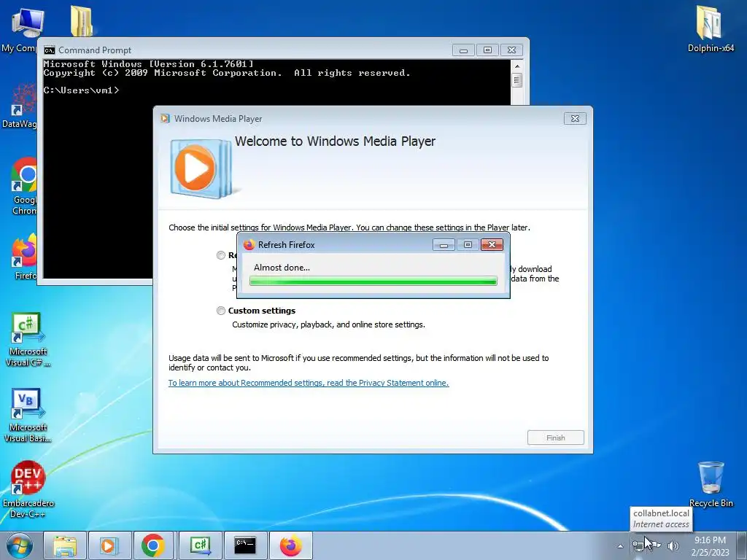Open Windows Explorer from the taskbar
Image resolution: width=747 pixels, height=560 pixels.
point(65,545)
